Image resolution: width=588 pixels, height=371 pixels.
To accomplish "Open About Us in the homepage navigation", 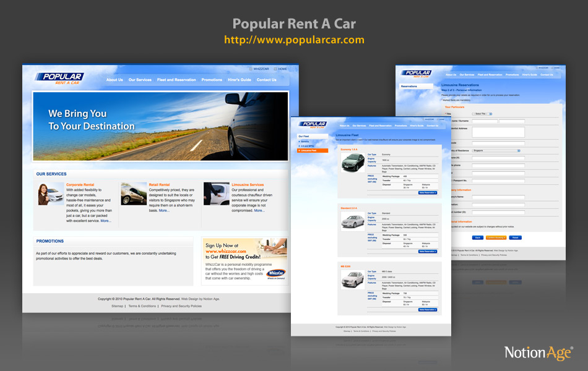I will 115,80.
